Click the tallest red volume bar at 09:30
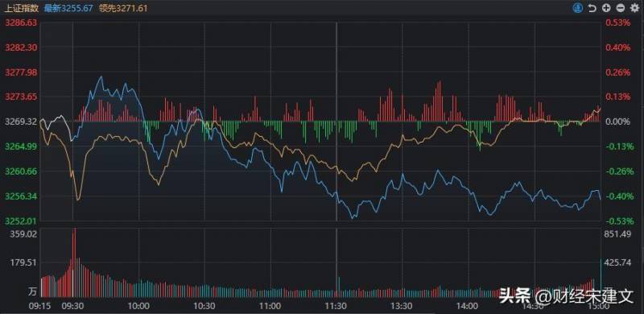This screenshot has height=314, width=644. [74, 262]
